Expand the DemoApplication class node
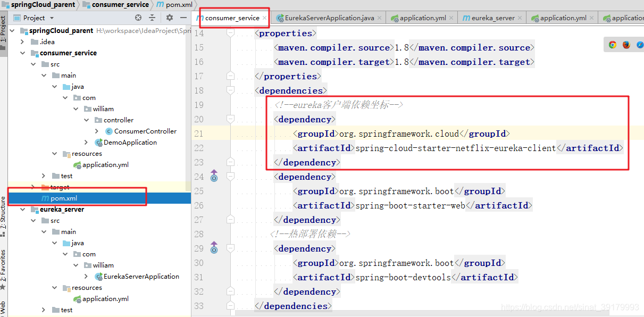644x317 pixels. [x=86, y=143]
